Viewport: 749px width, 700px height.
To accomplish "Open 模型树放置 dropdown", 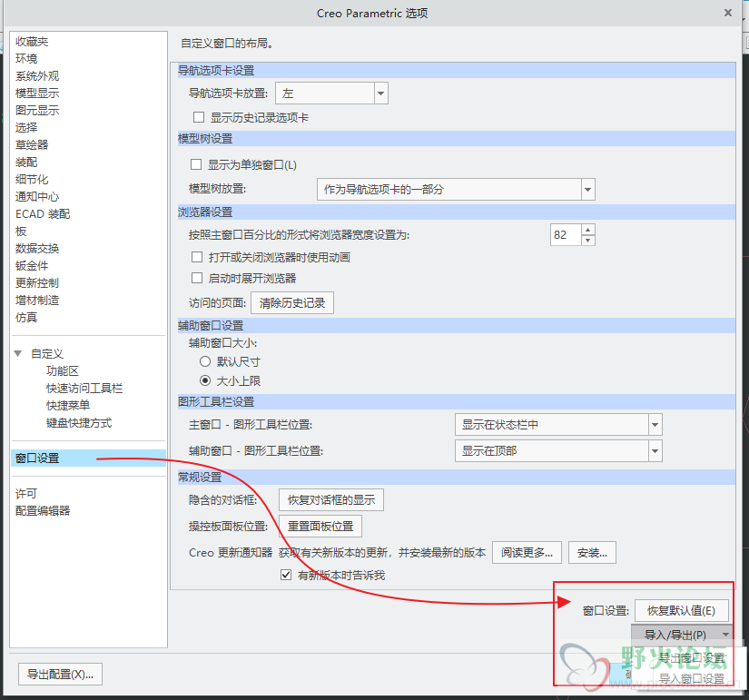I will (456, 189).
